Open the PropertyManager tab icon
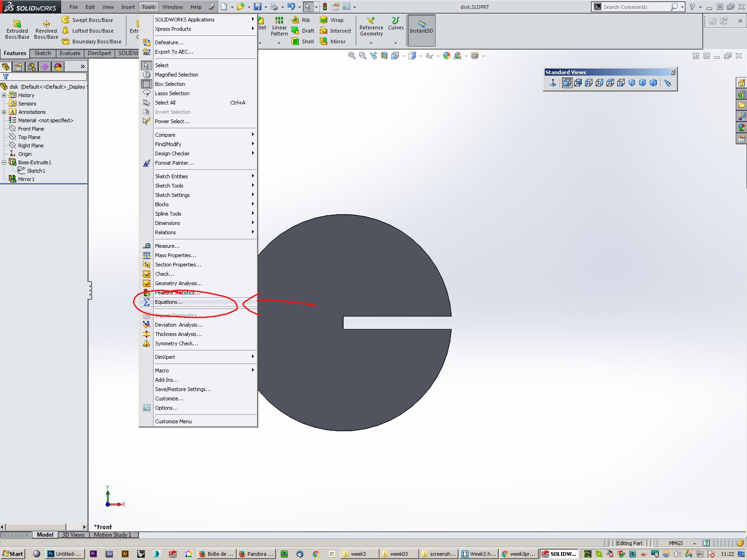747x560 pixels. [x=19, y=67]
